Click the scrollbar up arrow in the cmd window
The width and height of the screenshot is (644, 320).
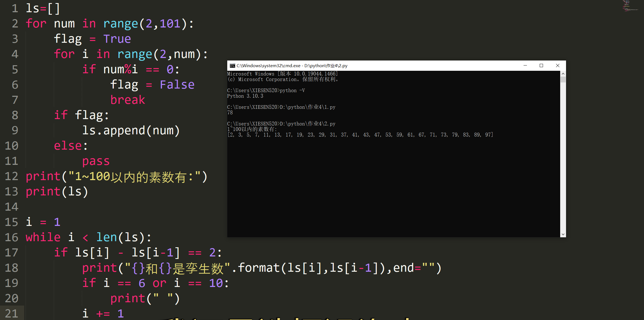point(563,73)
